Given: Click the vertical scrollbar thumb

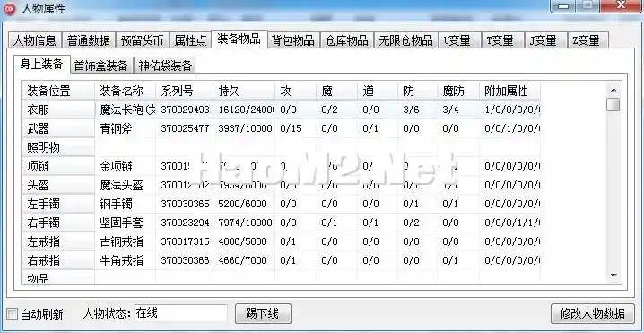Looking at the screenshot, I should point(614,104).
